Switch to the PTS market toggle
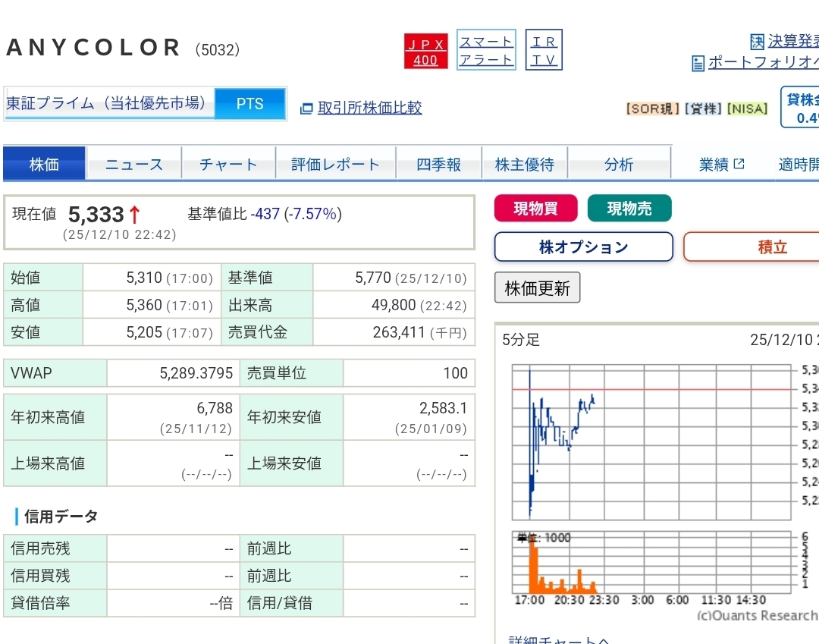 [x=249, y=104]
